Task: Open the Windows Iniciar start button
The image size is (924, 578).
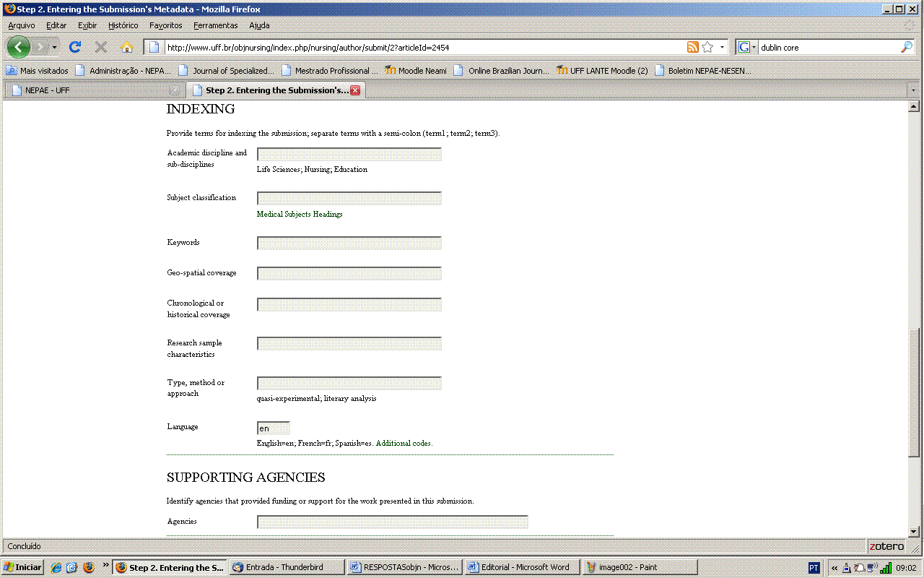Action: point(22,567)
